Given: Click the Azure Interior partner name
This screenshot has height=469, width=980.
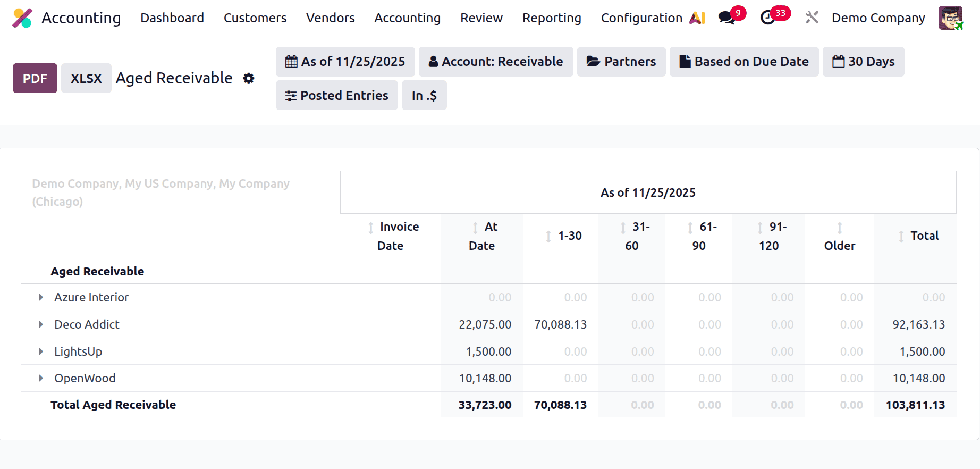Looking at the screenshot, I should point(91,298).
